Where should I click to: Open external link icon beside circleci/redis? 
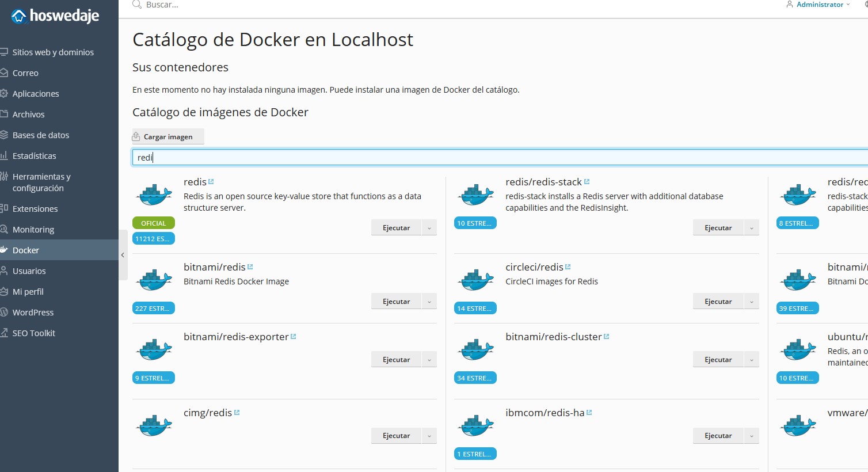click(568, 267)
